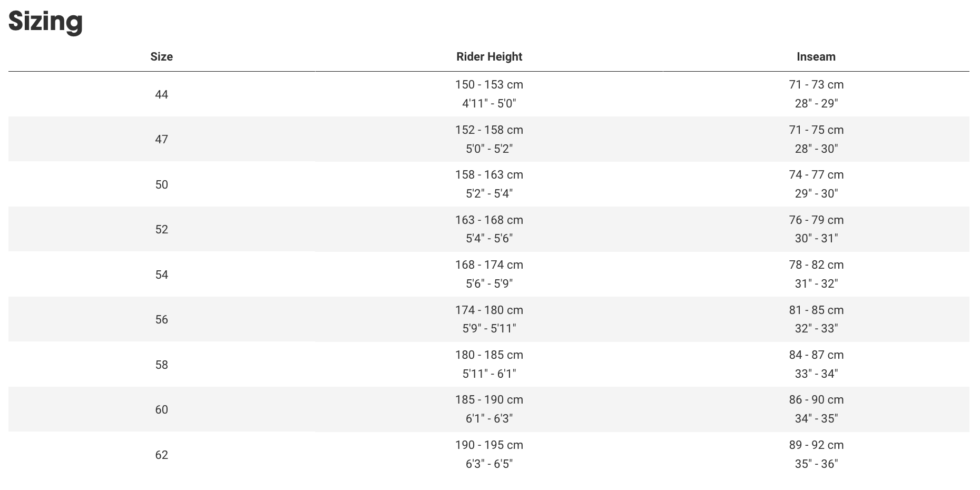The height and width of the screenshot is (490, 980).
Task: Click size 50 row label
Action: tap(161, 184)
